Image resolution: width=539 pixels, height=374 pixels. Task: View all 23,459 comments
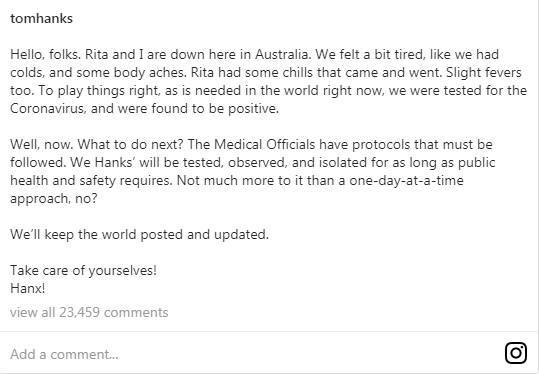click(x=89, y=312)
